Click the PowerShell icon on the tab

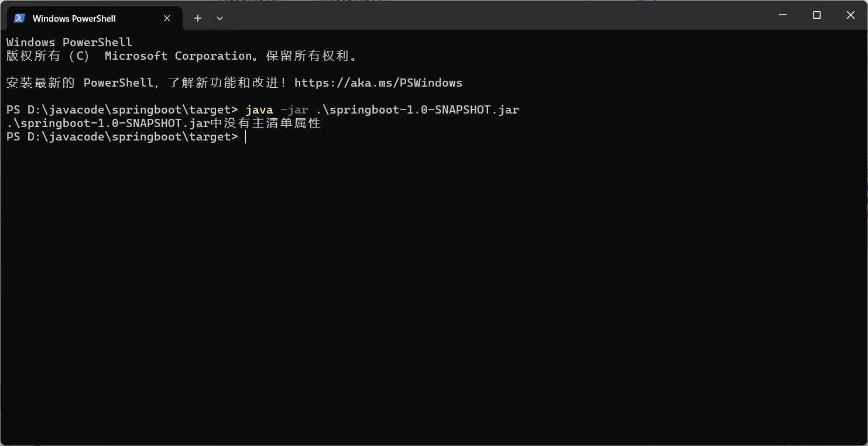point(19,18)
